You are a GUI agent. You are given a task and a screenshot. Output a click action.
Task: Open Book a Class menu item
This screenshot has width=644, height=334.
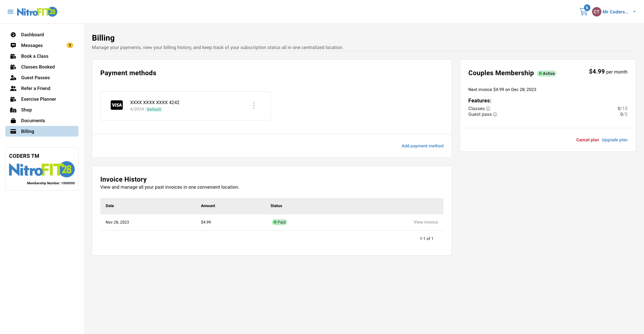pyautogui.click(x=35, y=56)
